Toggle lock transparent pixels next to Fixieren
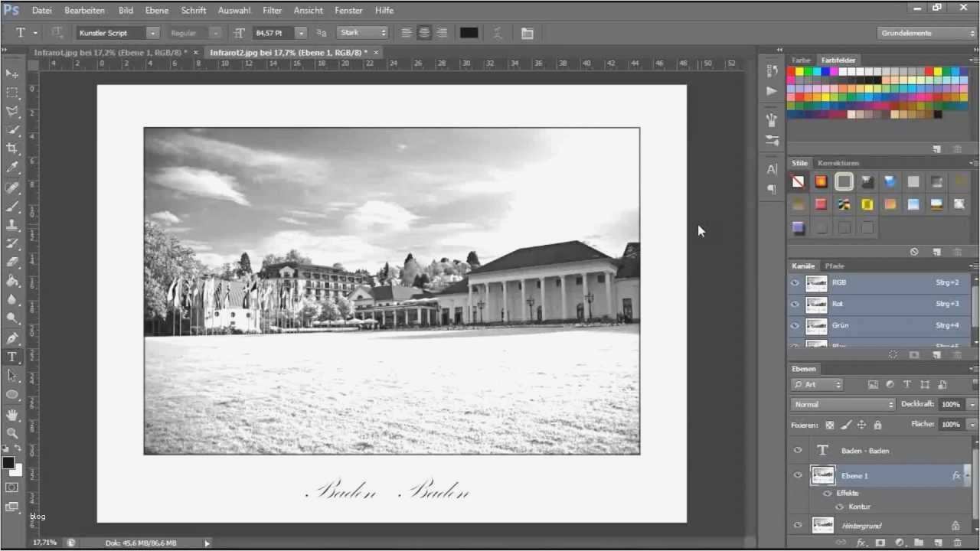Viewport: 980px width, 551px height. (830, 425)
